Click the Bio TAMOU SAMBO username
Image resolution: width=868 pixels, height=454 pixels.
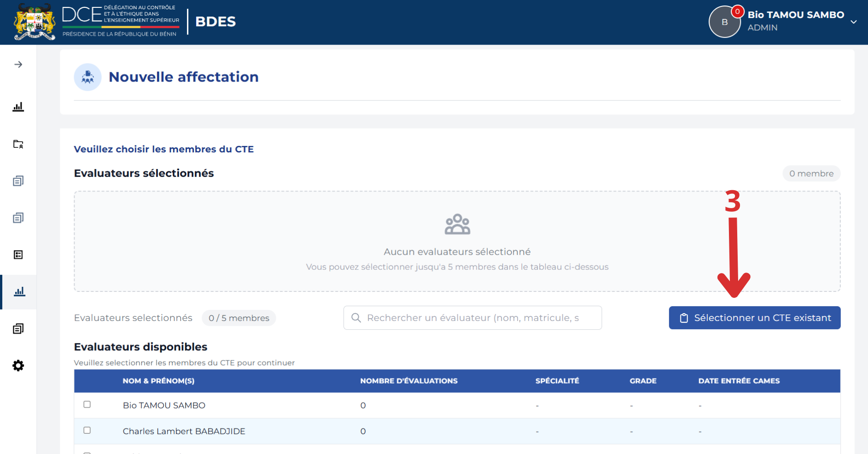pos(796,15)
